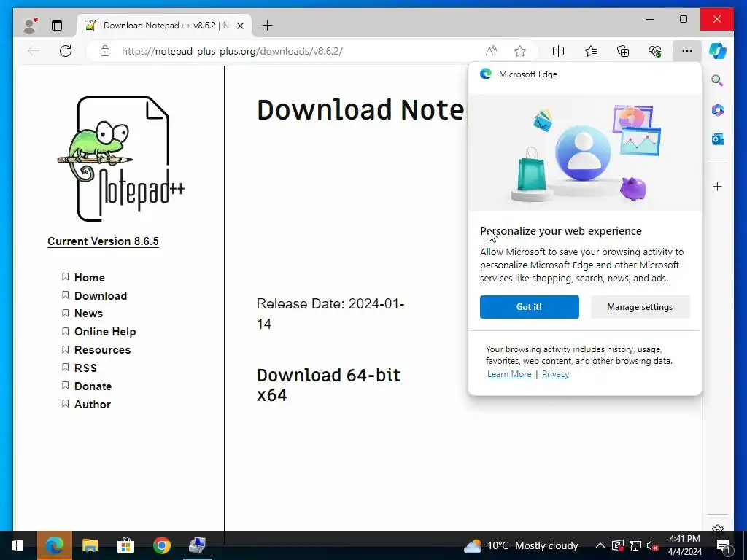
Task: Click Microsoft Edge in the taskbar
Action: point(54,545)
